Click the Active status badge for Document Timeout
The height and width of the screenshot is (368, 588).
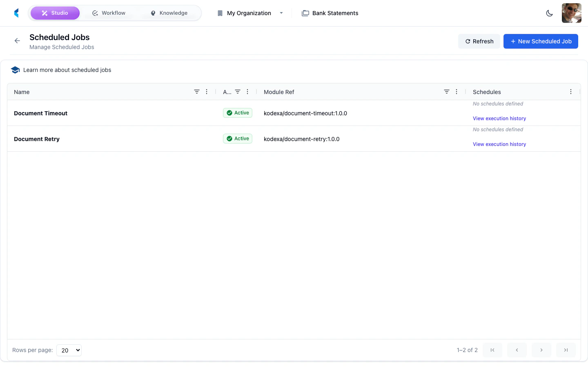237,113
